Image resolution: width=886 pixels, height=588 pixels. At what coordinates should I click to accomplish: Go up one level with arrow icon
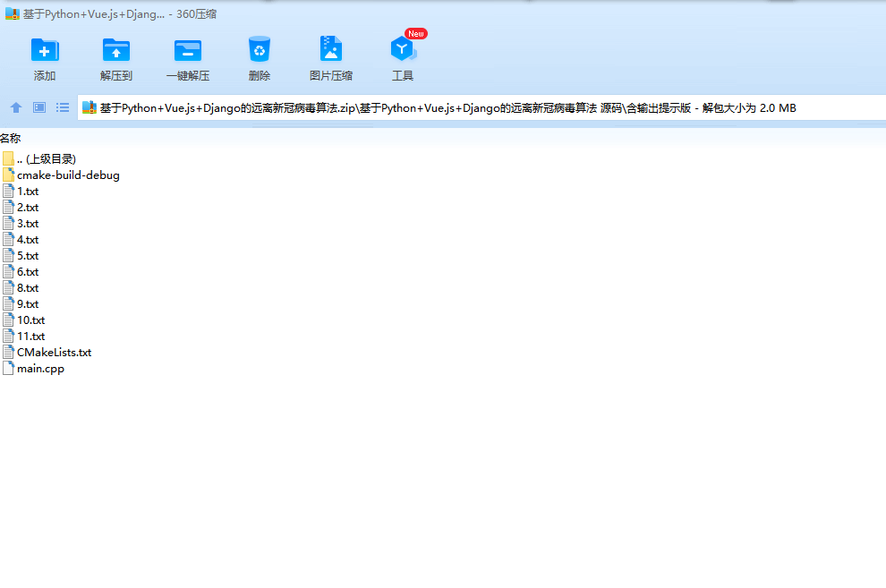point(16,107)
